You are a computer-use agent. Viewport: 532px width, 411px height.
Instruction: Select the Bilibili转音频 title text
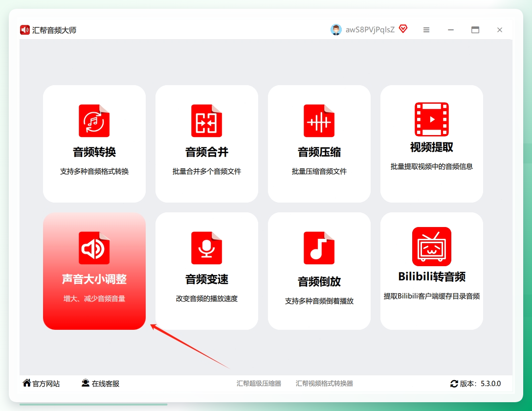point(432,276)
